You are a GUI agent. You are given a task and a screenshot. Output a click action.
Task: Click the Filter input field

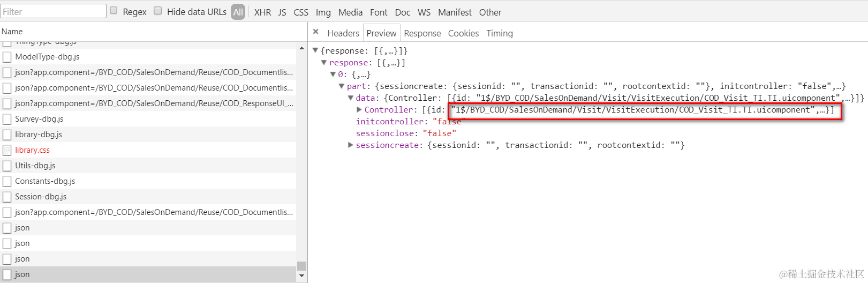click(x=53, y=11)
